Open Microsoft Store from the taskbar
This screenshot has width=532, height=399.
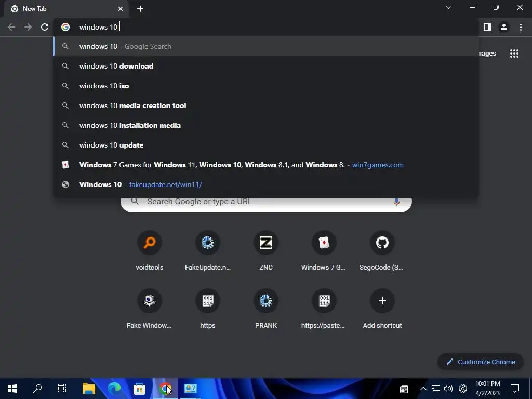coord(139,389)
